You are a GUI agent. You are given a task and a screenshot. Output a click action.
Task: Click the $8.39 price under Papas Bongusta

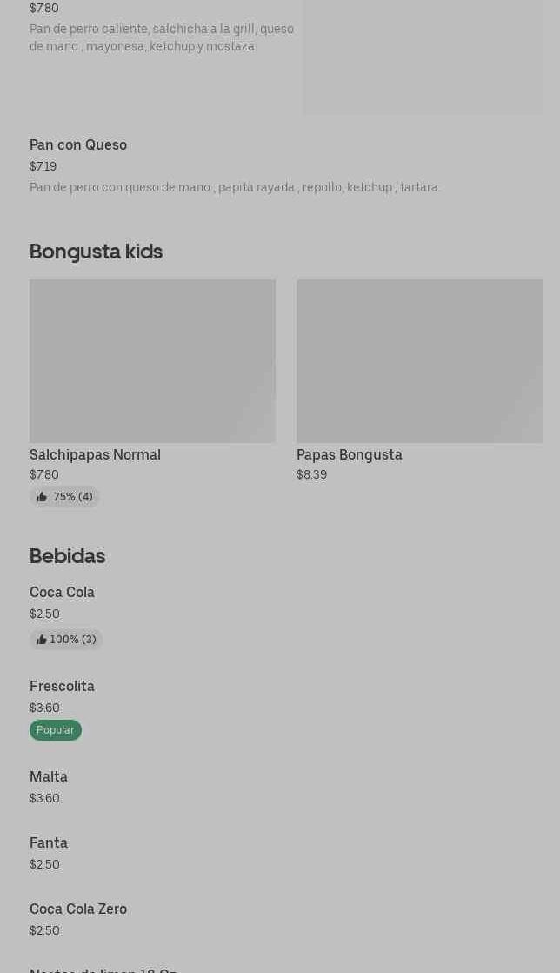pyautogui.click(x=311, y=475)
